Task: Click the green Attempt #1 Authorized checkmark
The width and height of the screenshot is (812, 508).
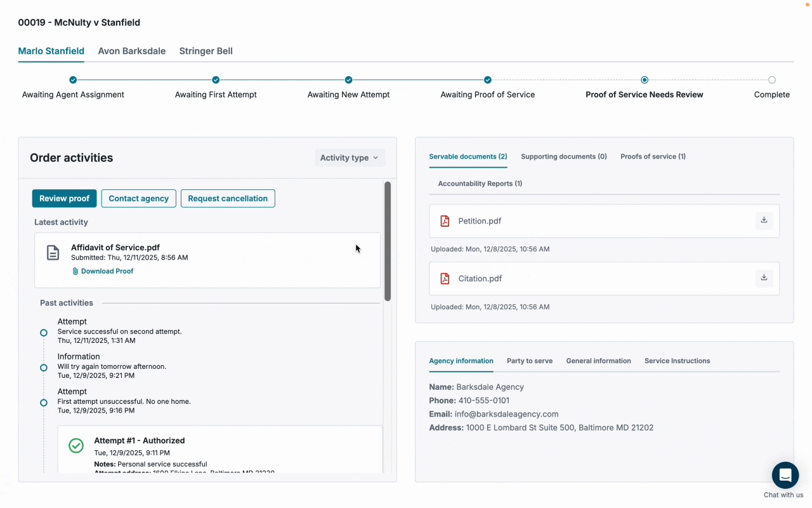Action: 76,446
